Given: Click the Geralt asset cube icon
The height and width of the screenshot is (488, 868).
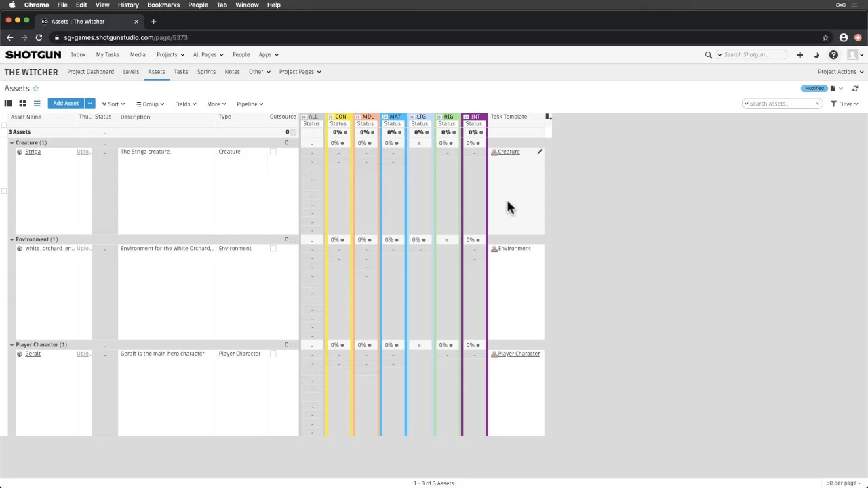Looking at the screenshot, I should (x=20, y=354).
